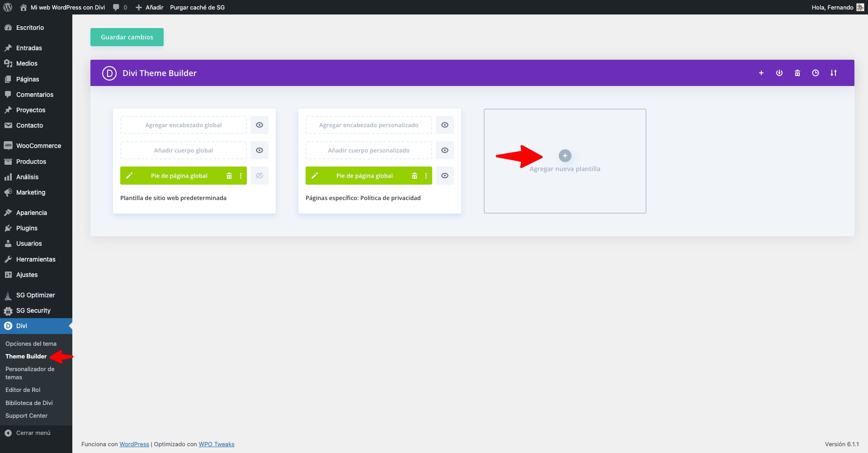Click Purgar caché de SG
Viewport: 868px width, 453px height.
[x=197, y=7]
